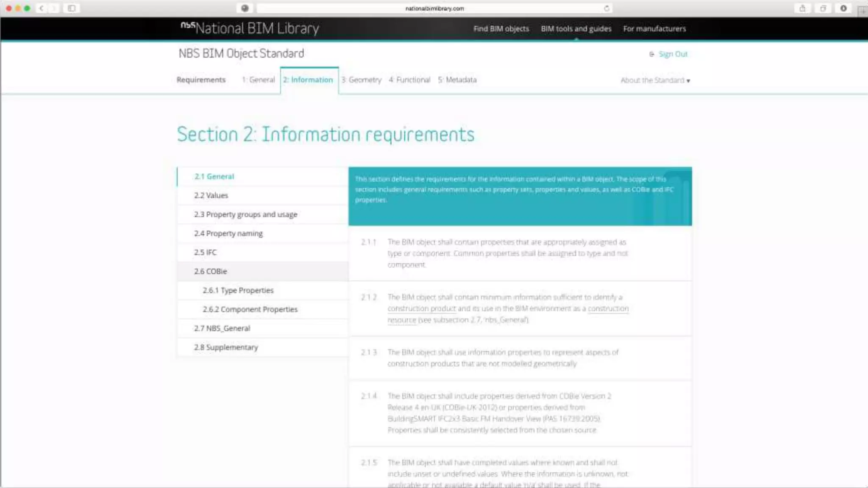Viewport: 868px width, 488px height.
Task: Expand the 2.6 COBie sidebar section
Action: coord(211,271)
